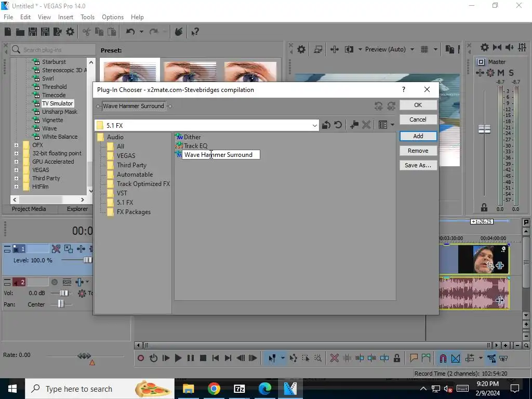This screenshot has height=399, width=532.
Task: Lock the Master fader channels
Action: (484, 207)
